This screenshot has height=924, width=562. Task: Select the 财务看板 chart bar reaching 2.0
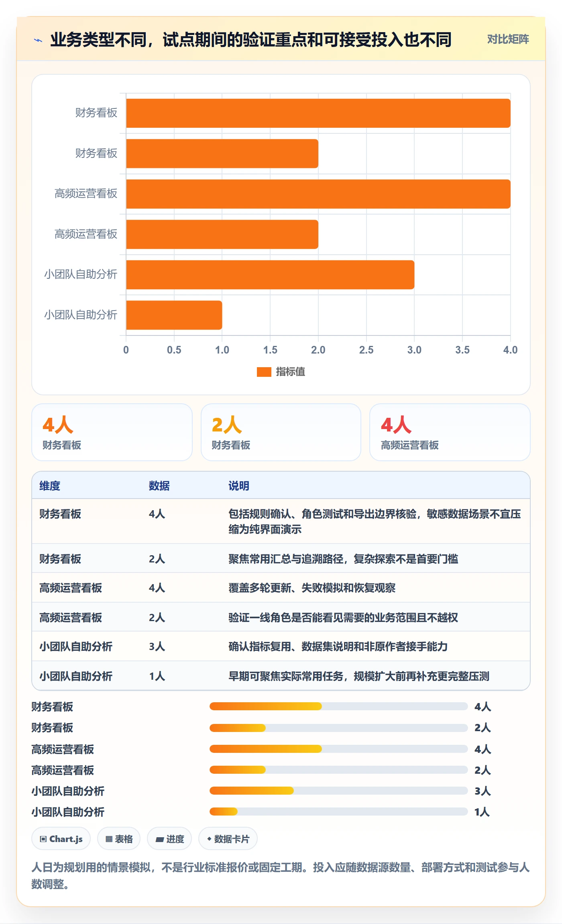(222, 153)
